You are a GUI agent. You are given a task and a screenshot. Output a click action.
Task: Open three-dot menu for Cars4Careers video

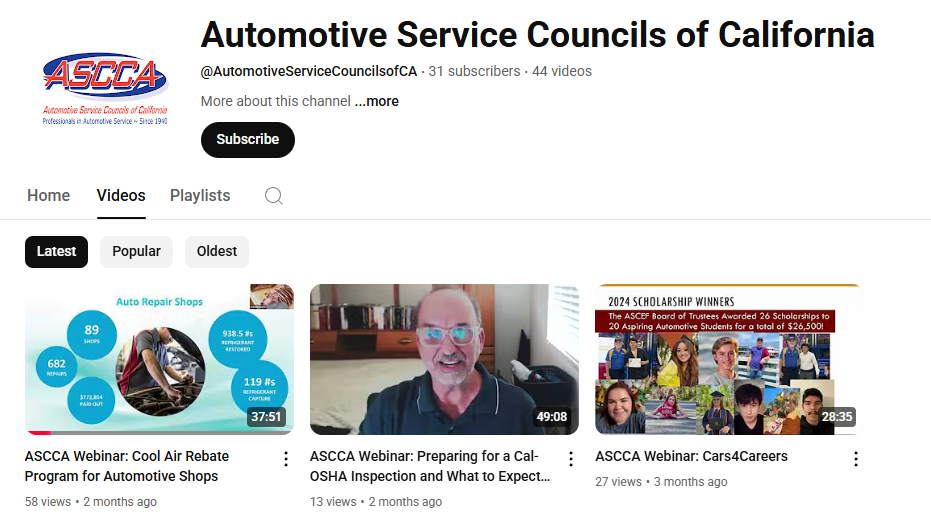pos(856,459)
